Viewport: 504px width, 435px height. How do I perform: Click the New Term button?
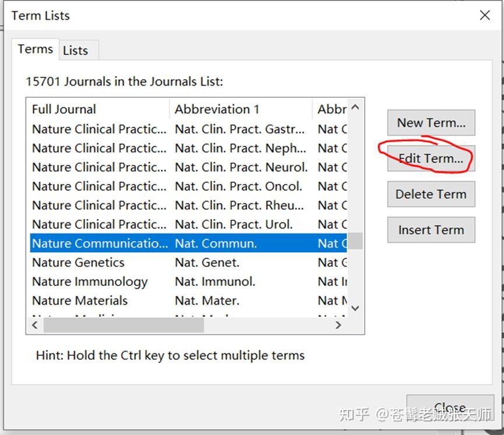(x=431, y=123)
